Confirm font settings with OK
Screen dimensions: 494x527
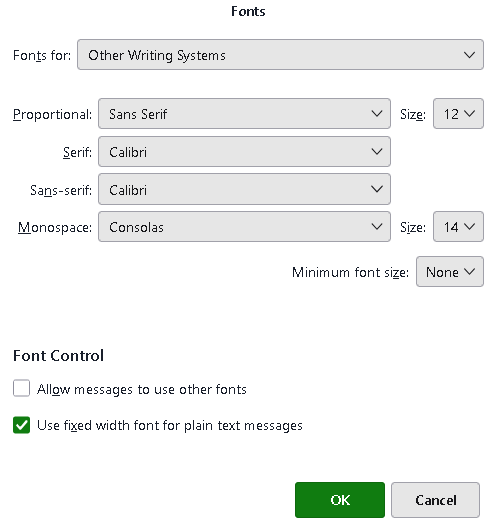pos(340,500)
